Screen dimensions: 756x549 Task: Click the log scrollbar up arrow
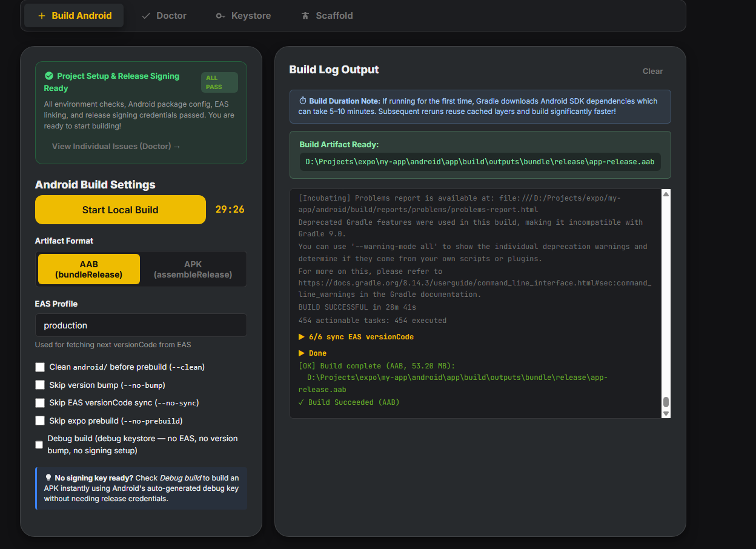pyautogui.click(x=666, y=195)
